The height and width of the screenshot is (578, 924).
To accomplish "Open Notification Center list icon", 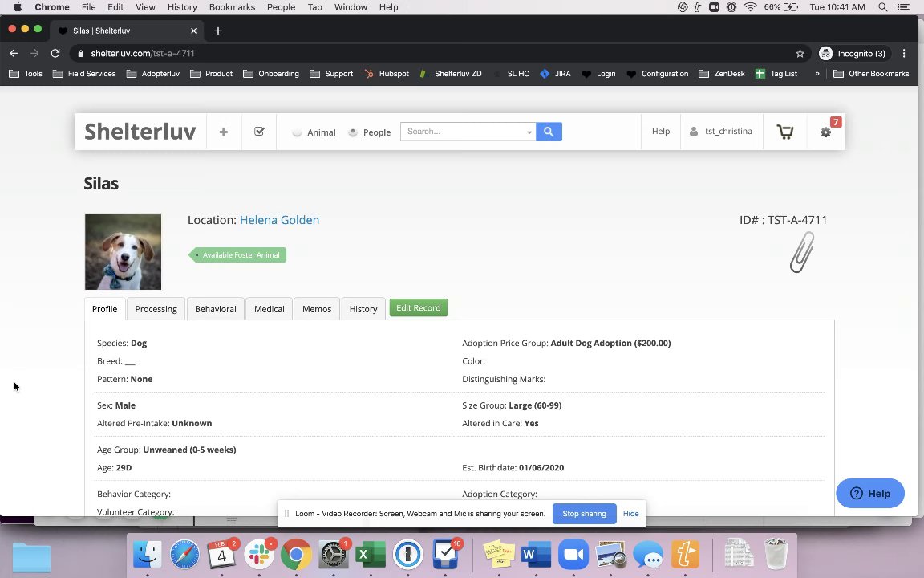I will click(x=903, y=7).
